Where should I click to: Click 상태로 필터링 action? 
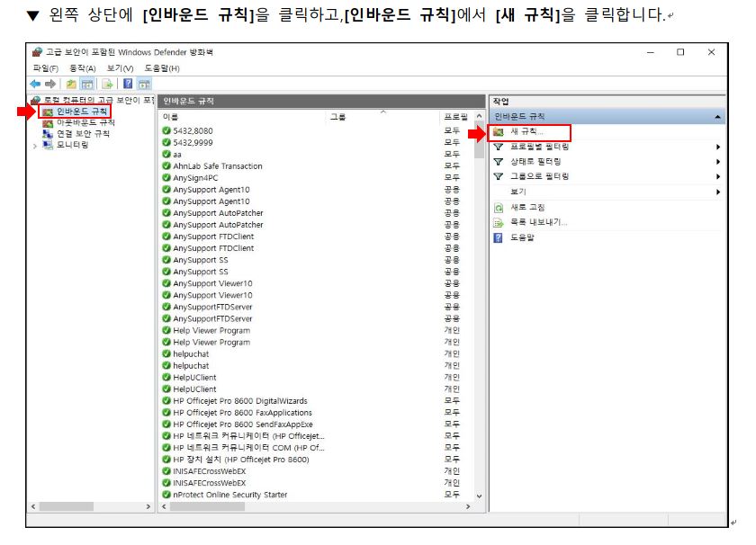(535, 161)
